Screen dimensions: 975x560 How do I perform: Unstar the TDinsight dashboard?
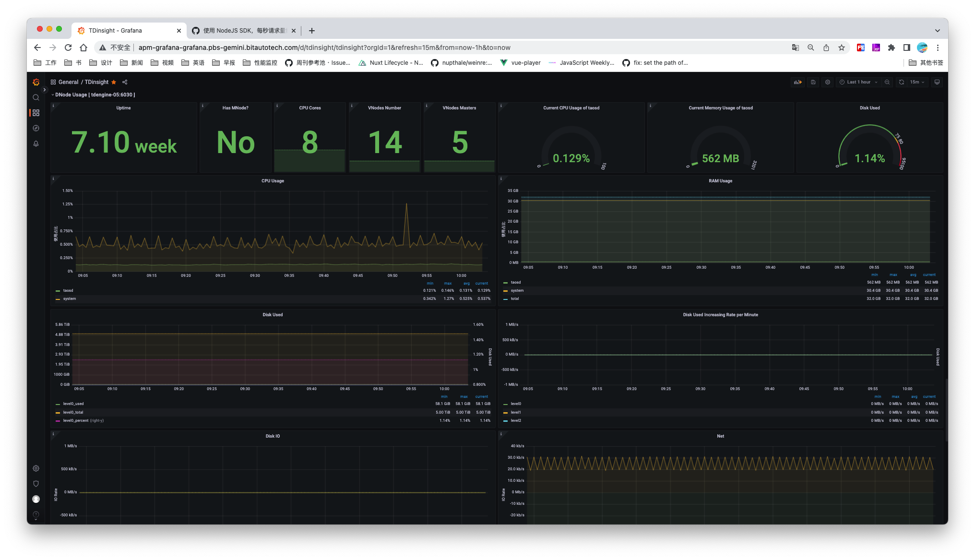click(x=114, y=82)
